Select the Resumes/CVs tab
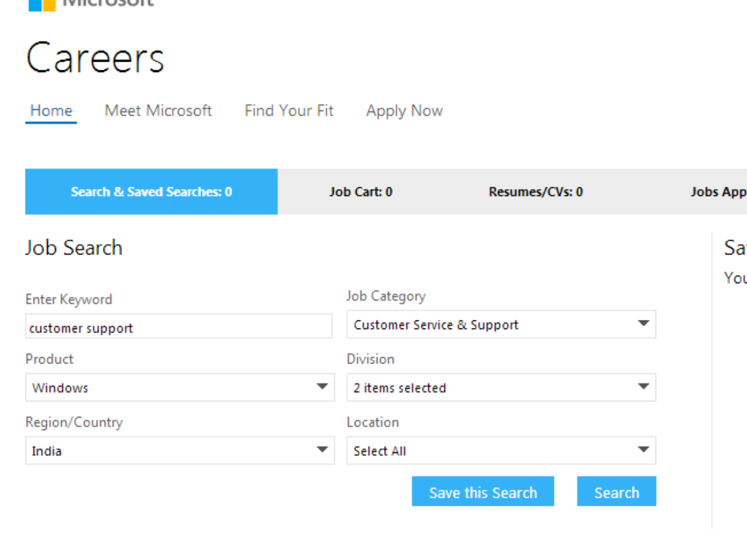 [536, 192]
